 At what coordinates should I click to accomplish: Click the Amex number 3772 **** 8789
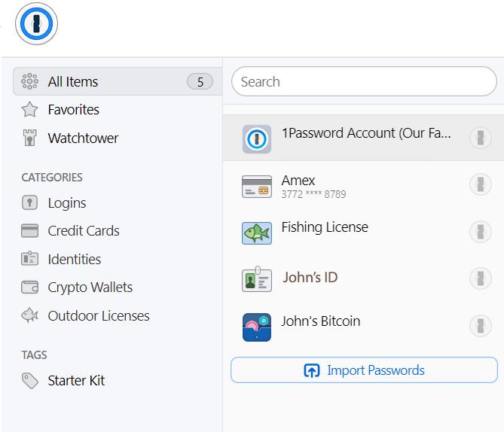click(313, 194)
